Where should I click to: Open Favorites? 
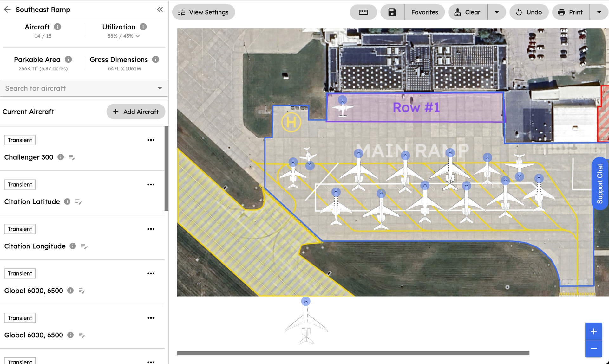click(x=425, y=12)
